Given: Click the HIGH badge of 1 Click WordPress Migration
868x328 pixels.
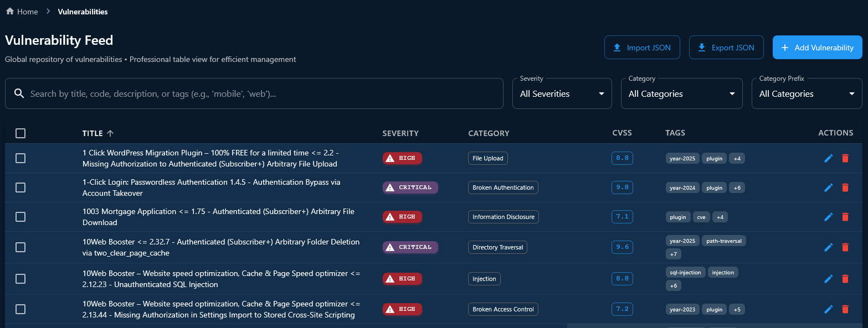Looking at the screenshot, I should click(x=402, y=158).
